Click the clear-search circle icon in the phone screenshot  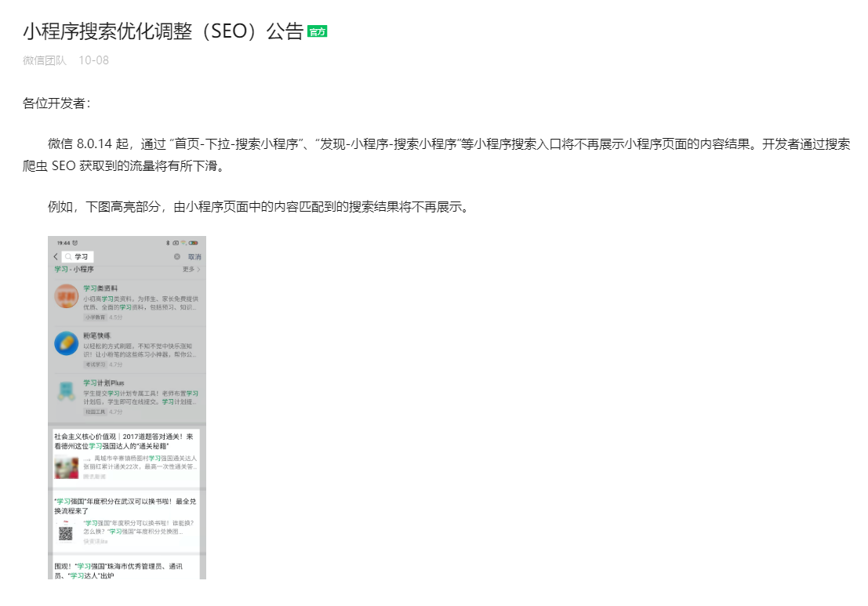point(177,257)
